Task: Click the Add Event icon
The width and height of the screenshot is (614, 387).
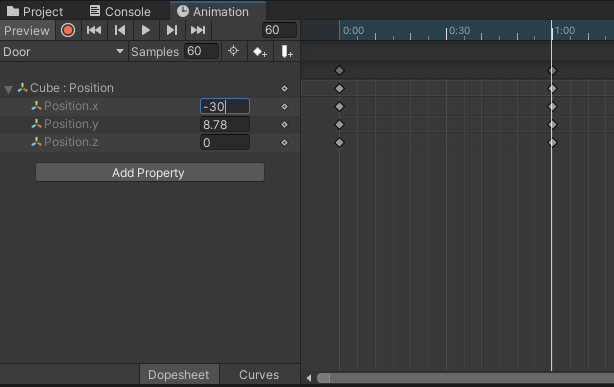Action: tap(287, 51)
